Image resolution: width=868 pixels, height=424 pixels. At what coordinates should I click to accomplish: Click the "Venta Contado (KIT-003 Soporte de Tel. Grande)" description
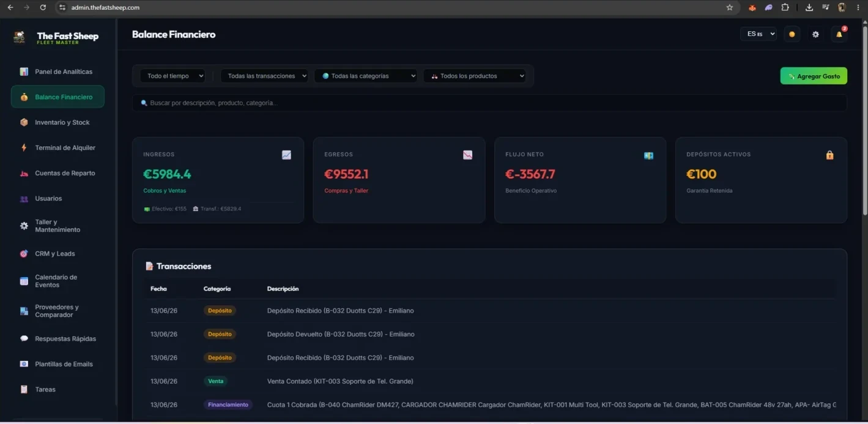(x=340, y=381)
